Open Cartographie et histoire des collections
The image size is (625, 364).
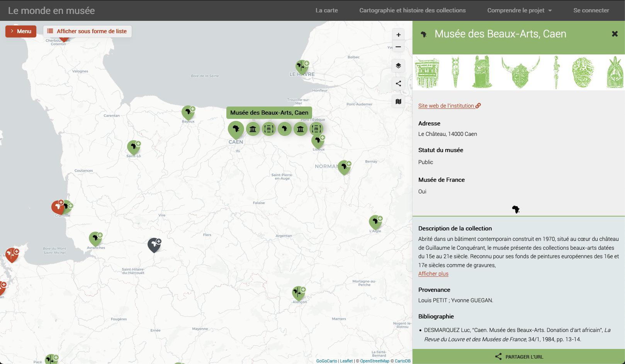coord(412,10)
